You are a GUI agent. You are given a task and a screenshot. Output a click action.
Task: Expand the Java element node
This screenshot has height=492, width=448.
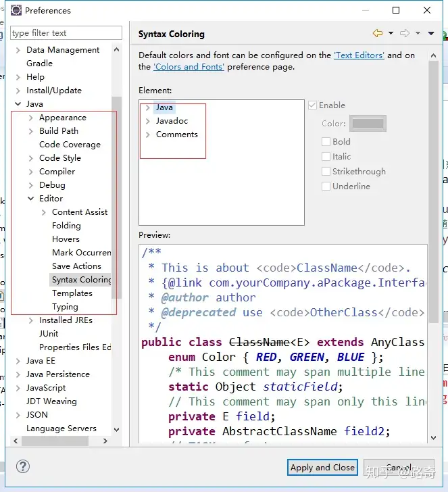tap(148, 107)
